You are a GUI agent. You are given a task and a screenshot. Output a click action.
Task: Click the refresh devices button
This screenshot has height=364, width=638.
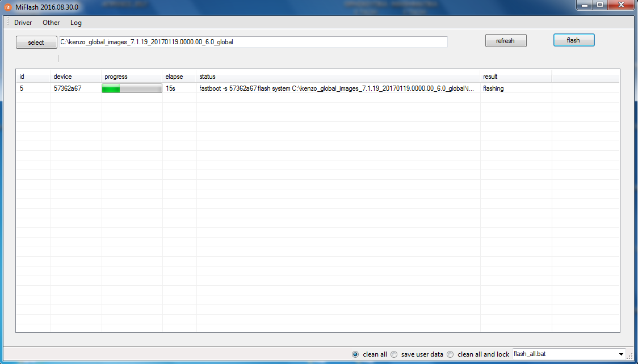(506, 41)
